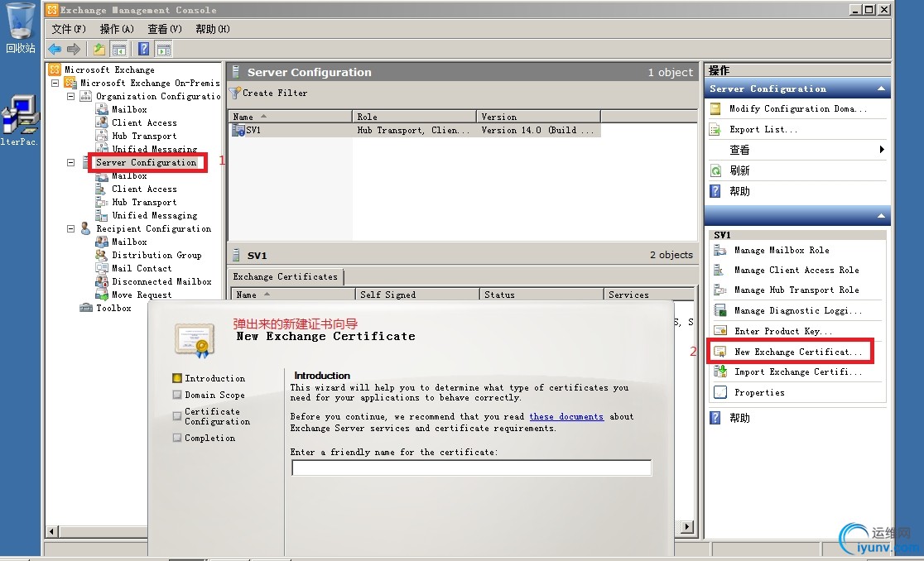Click the 刷新 refresh action

[x=739, y=170]
